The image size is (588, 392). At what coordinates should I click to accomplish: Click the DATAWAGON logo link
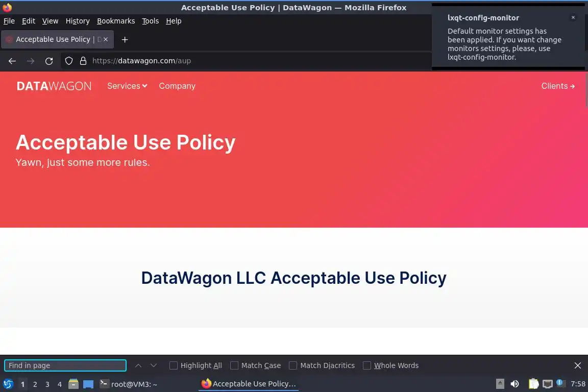54,86
